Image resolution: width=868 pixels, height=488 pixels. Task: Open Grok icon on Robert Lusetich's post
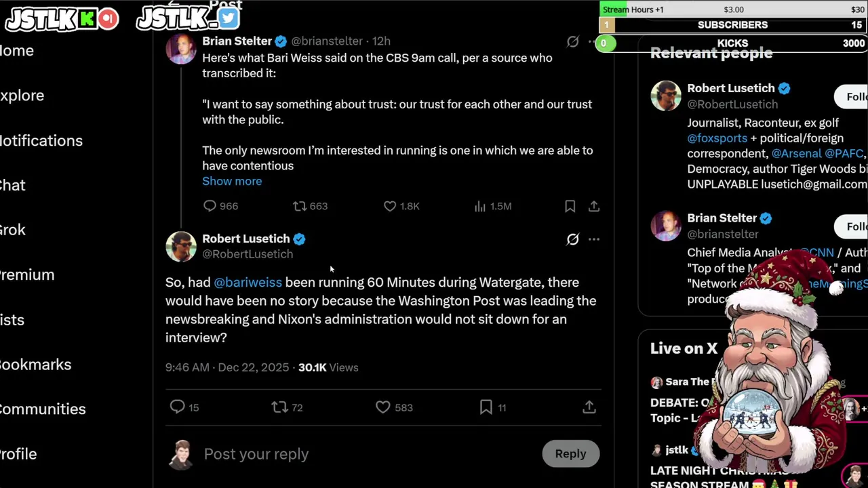[572, 239]
